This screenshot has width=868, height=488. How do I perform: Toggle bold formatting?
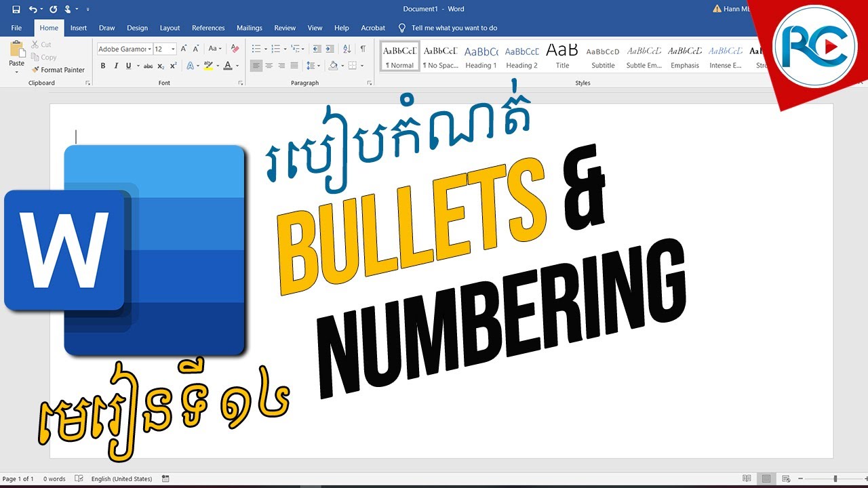coord(103,66)
